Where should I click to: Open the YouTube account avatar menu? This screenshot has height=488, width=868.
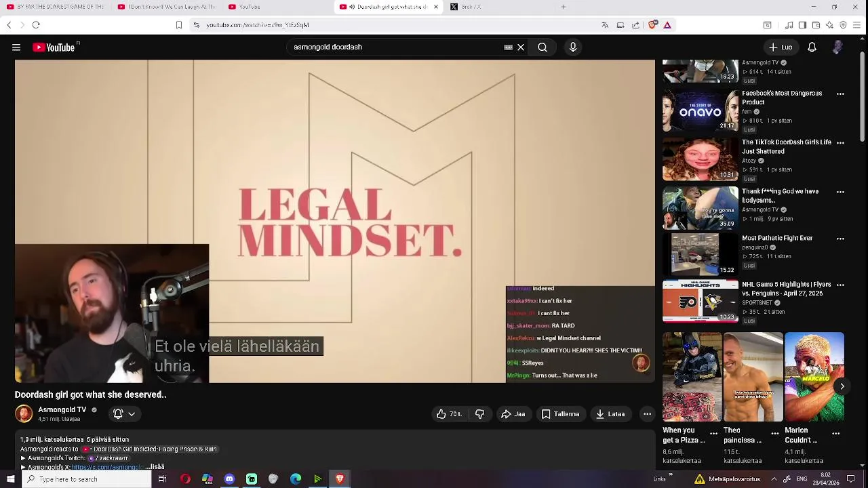click(837, 47)
